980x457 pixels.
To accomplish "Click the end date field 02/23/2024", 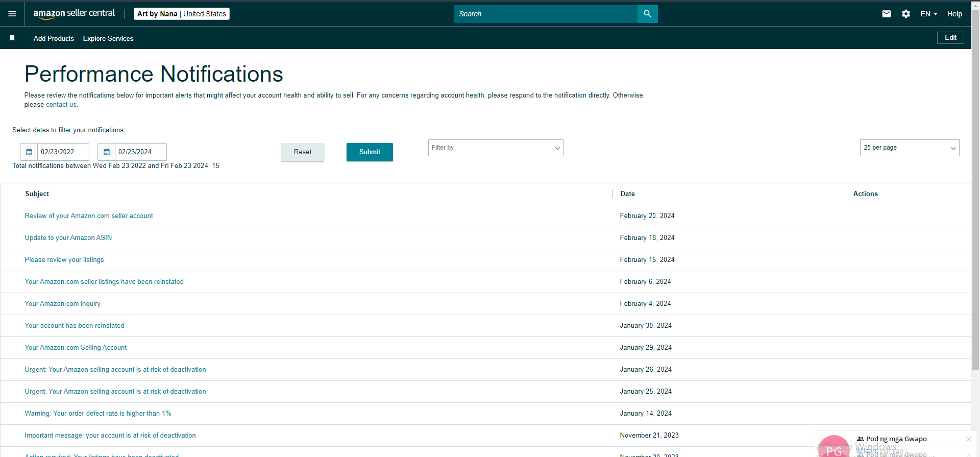I will 141,152.
